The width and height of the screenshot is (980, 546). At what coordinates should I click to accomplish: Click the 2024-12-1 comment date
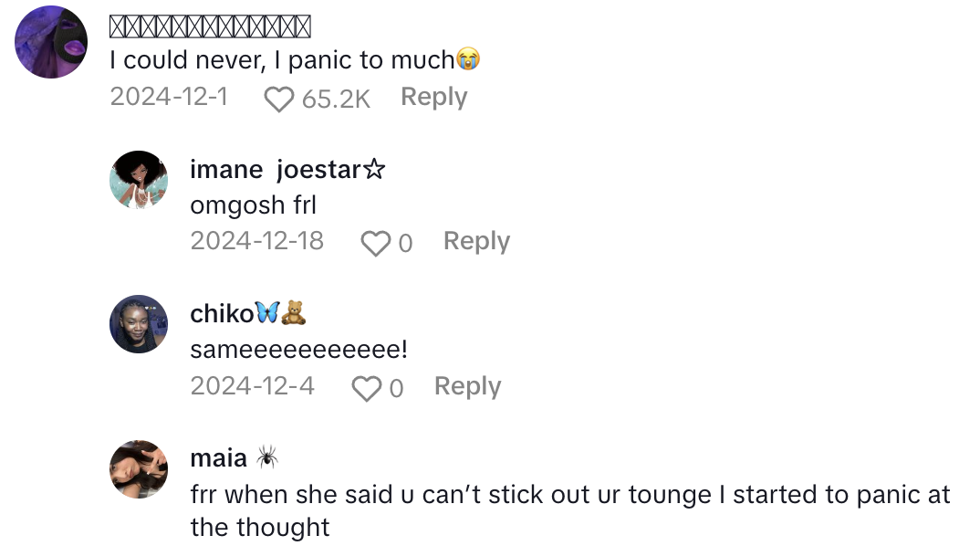[169, 97]
